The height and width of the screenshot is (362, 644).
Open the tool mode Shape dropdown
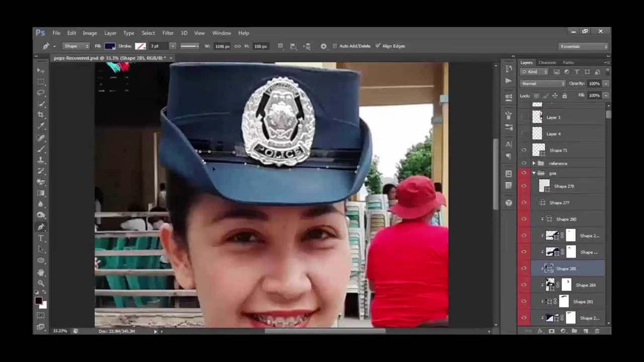coord(76,46)
